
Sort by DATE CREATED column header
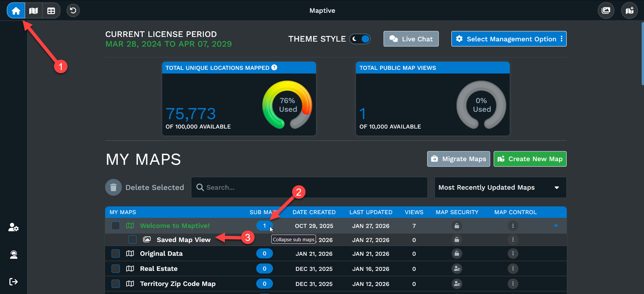[314, 212]
